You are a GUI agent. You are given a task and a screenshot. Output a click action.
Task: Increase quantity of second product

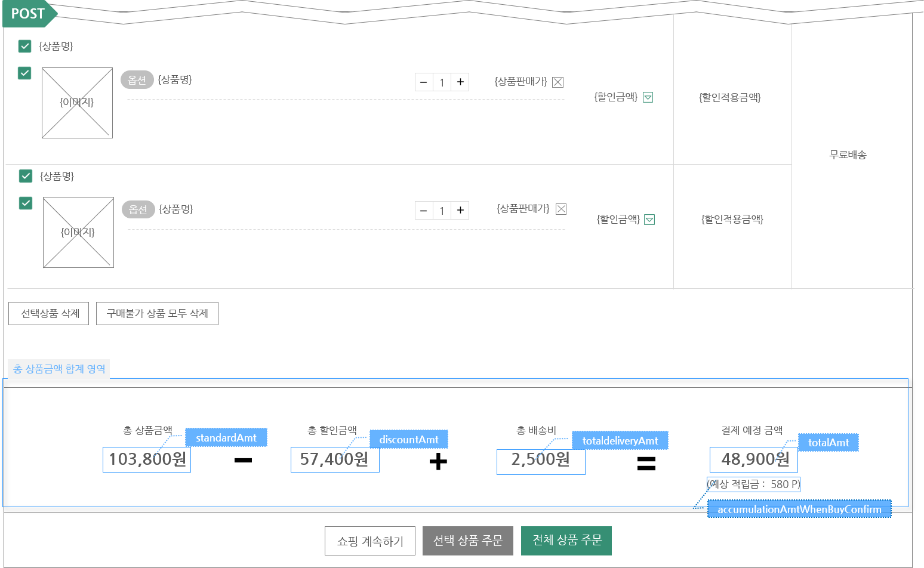(x=460, y=211)
